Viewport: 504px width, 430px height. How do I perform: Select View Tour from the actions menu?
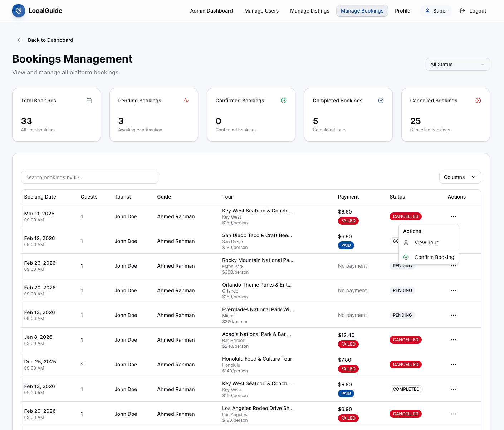(426, 243)
